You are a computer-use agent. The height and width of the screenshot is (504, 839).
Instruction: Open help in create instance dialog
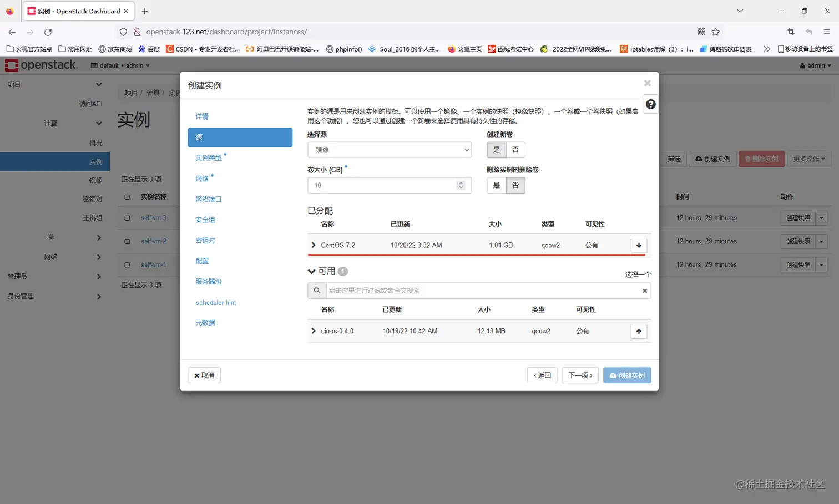[x=650, y=104]
